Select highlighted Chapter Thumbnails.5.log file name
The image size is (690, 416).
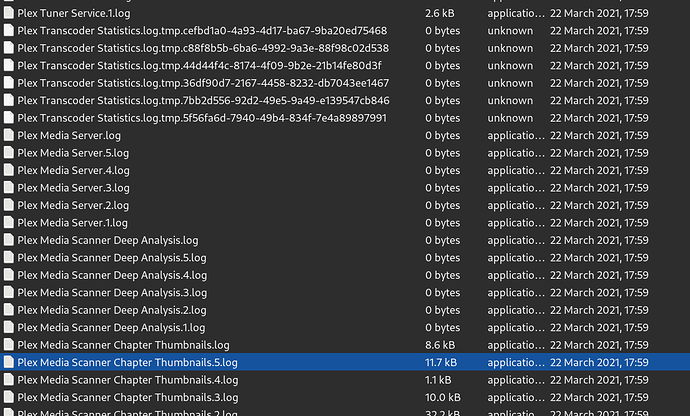coord(128,362)
